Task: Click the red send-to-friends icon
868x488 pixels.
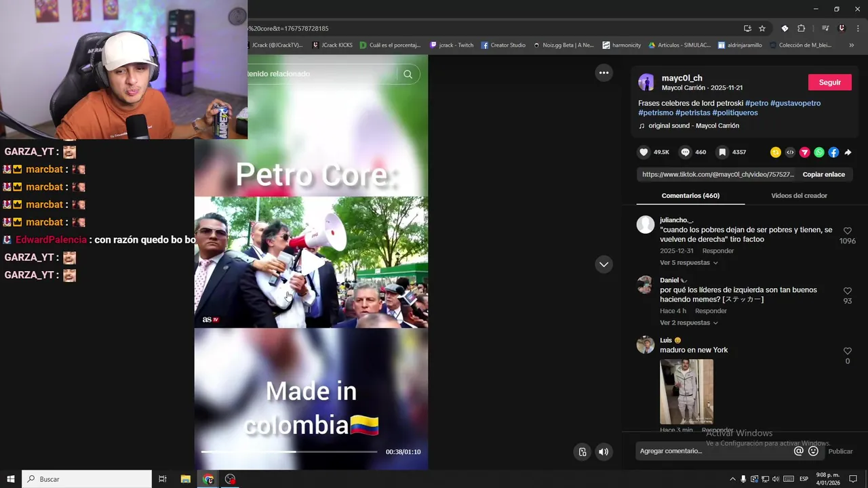Action: tap(805, 152)
